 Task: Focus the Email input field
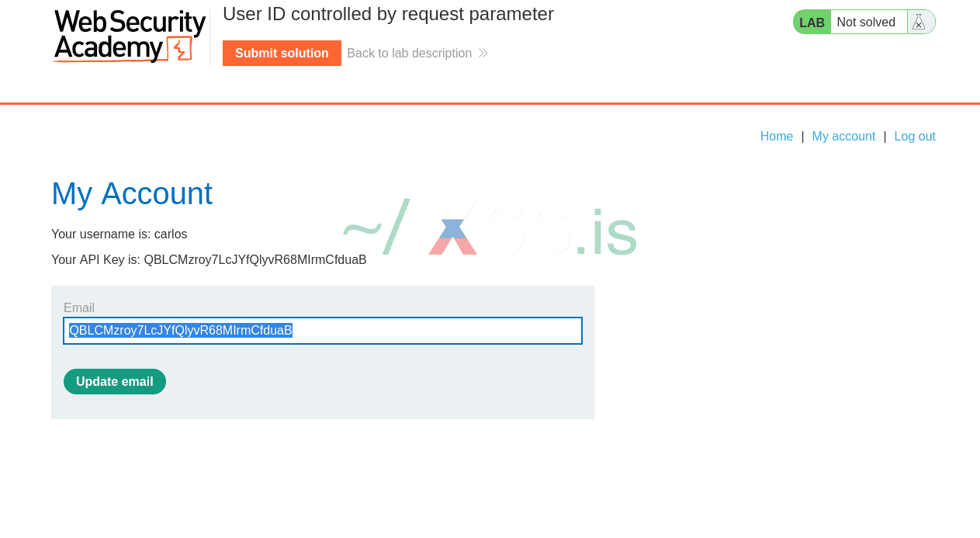pos(435,331)
